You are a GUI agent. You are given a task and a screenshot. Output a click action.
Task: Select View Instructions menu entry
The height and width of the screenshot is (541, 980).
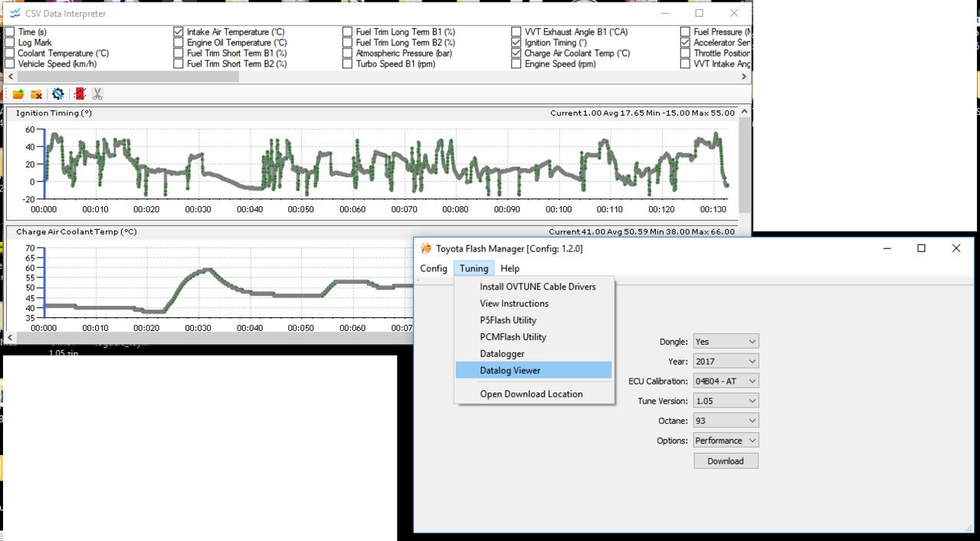coord(534,303)
